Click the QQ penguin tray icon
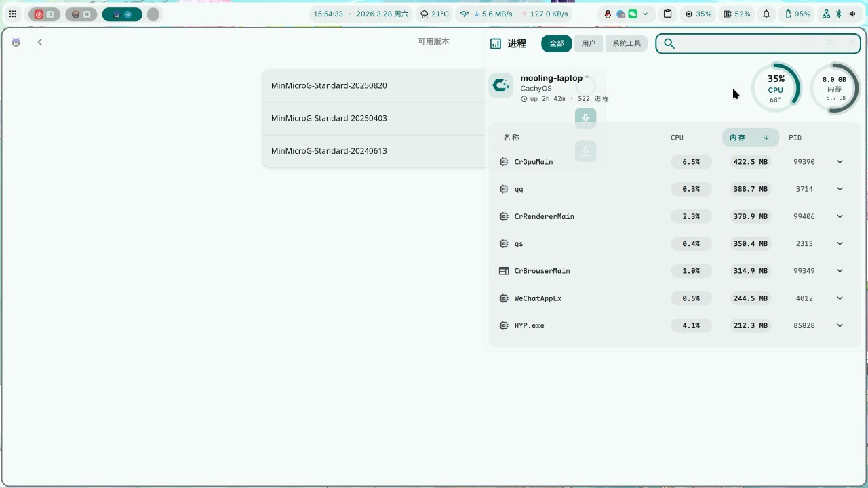The height and width of the screenshot is (488, 868). (x=608, y=14)
